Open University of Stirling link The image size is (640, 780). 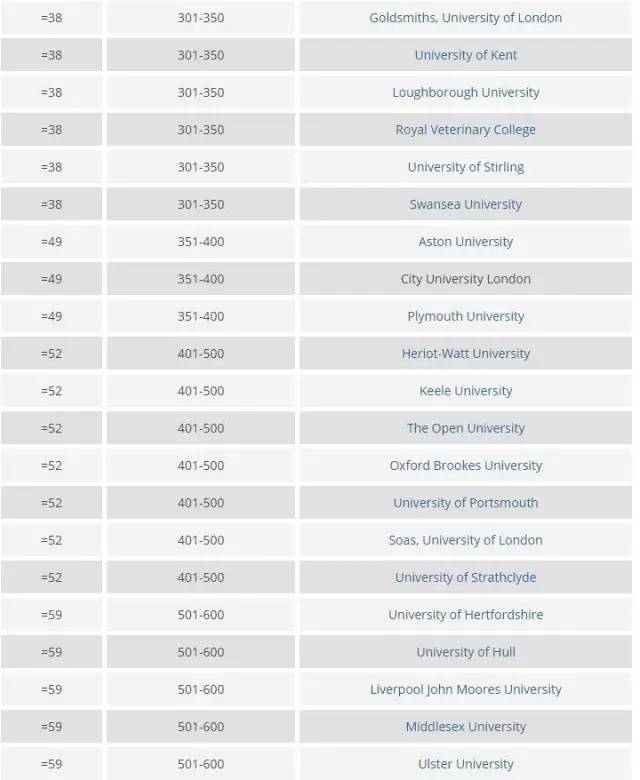tap(465, 167)
